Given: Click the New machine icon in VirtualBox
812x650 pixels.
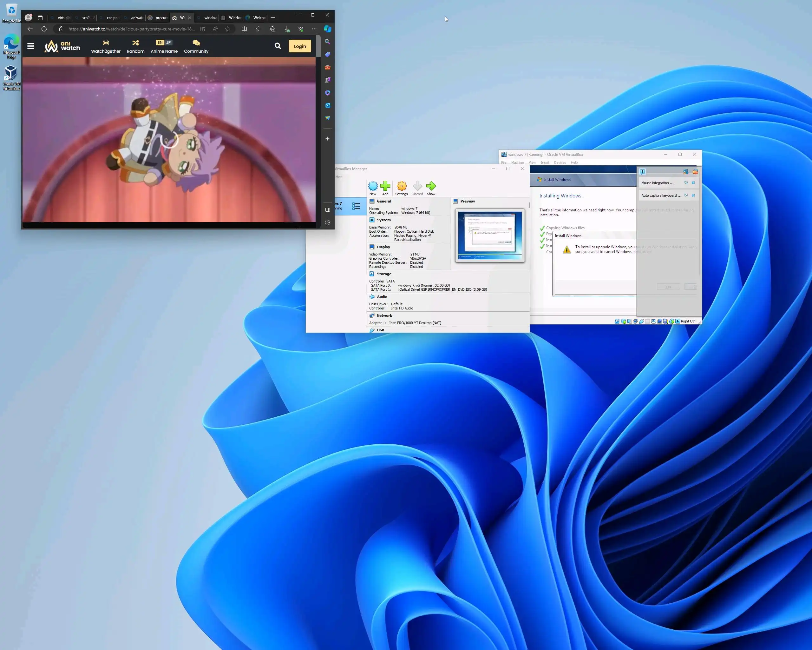Looking at the screenshot, I should click(372, 186).
